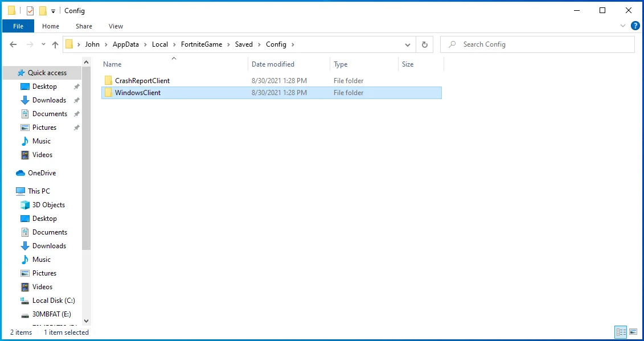Screen dimensions: 644x341
Task: Click the Search Config input field
Action: (x=537, y=44)
